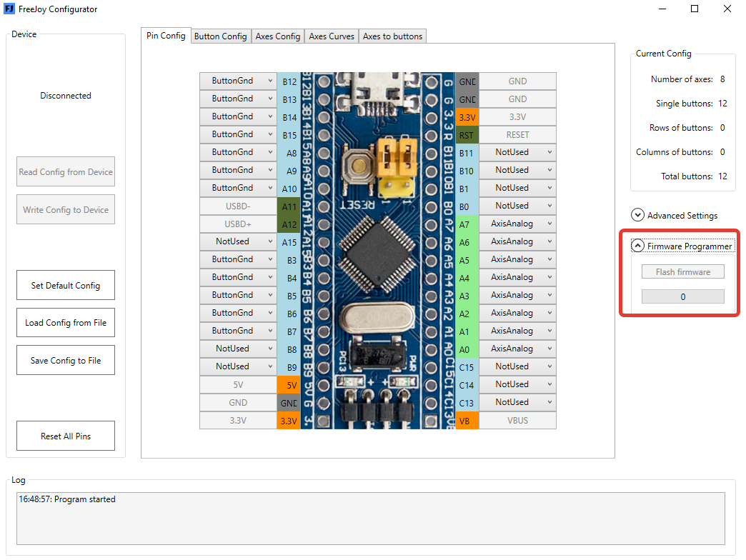The width and height of the screenshot is (746, 560).
Task: Open the B8 pin function dropdown
Action: 238,349
